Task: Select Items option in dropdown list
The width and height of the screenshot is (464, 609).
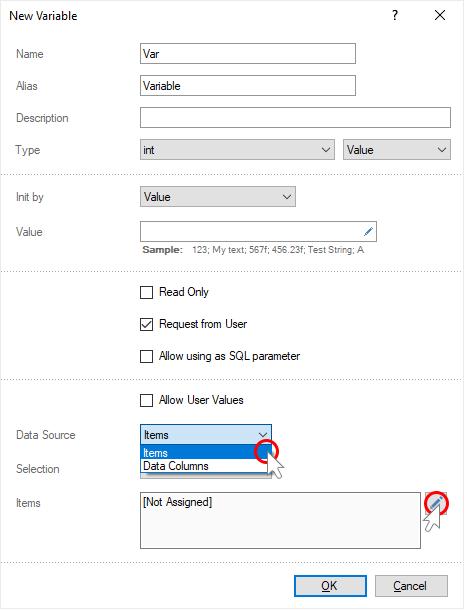Action: coord(204,453)
